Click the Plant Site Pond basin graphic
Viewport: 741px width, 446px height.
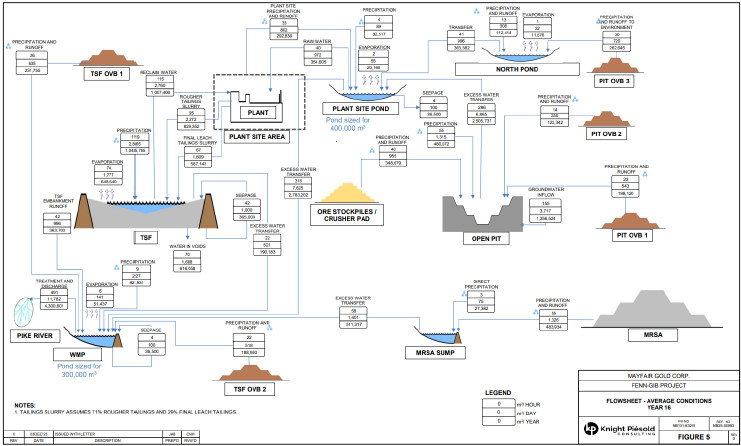pyautogui.click(x=368, y=92)
